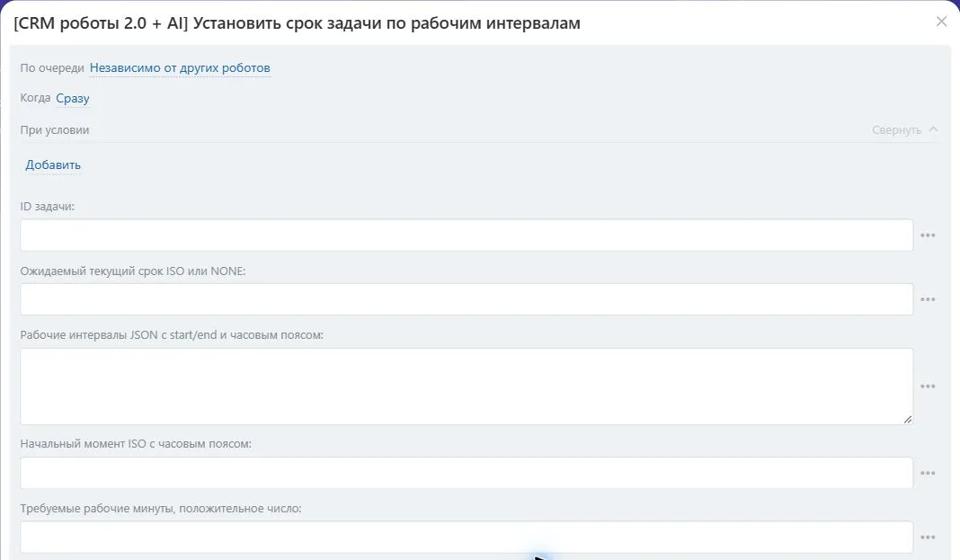Focus the Ожидаемый текущий срок ISO input

(x=467, y=299)
